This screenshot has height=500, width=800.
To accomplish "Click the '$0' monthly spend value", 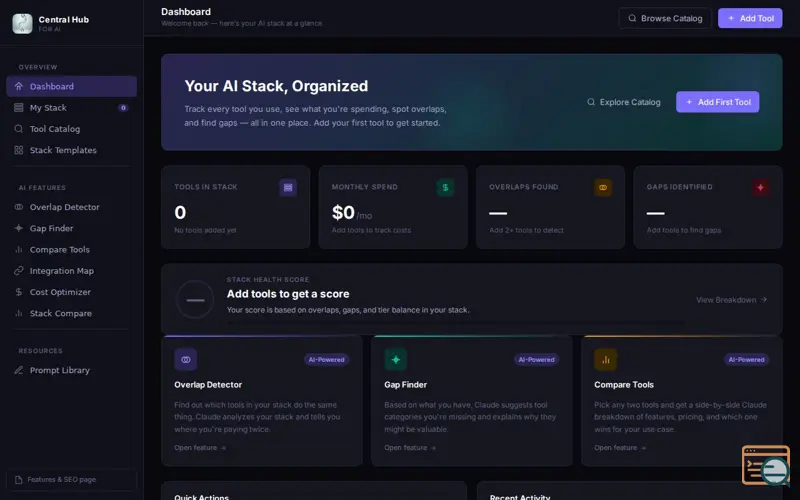I will (343, 212).
